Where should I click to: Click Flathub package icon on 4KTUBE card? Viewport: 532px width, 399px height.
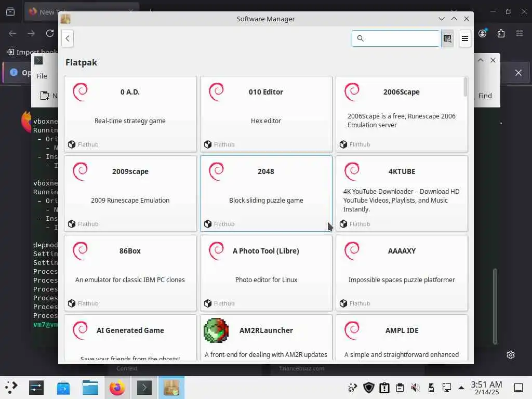point(343,224)
